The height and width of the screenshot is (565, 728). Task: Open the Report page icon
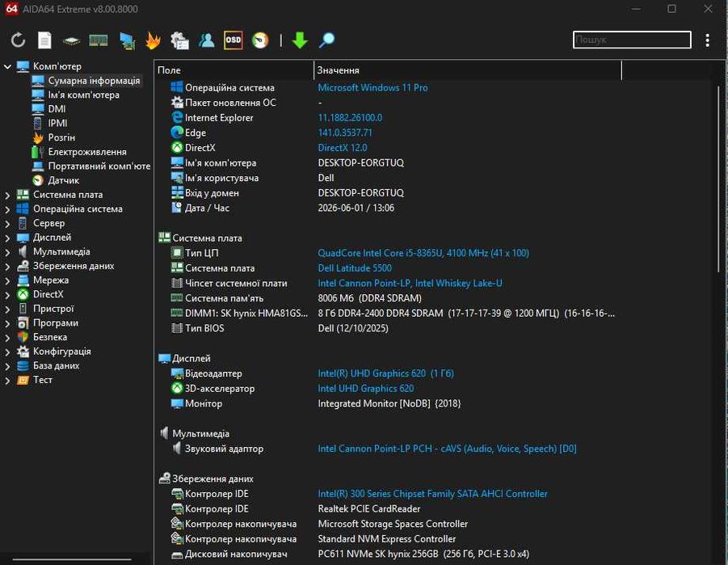click(44, 40)
